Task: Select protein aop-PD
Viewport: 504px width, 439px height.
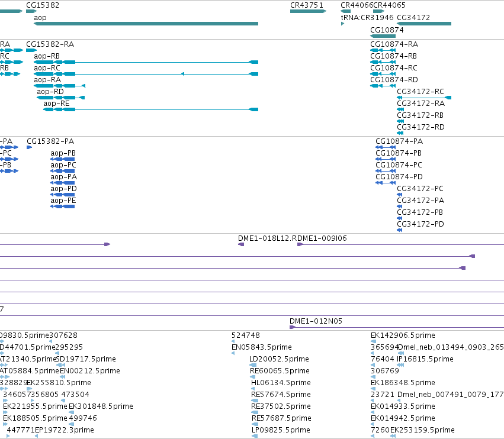Action: click(63, 195)
